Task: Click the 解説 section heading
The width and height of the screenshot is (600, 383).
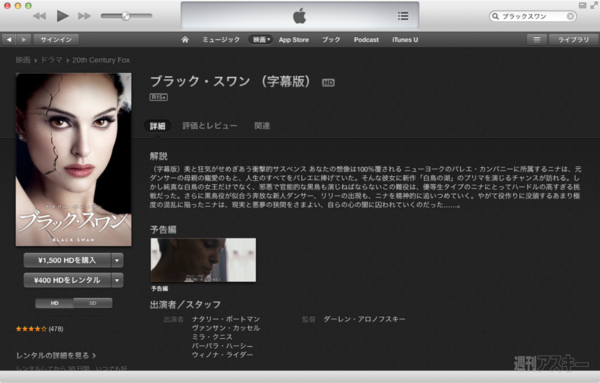Action: (x=159, y=156)
